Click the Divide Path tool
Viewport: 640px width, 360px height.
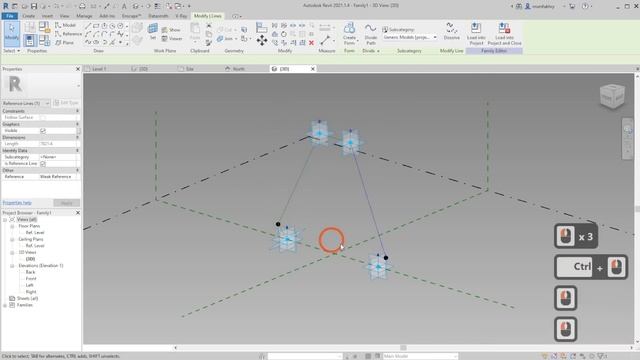click(x=371, y=33)
